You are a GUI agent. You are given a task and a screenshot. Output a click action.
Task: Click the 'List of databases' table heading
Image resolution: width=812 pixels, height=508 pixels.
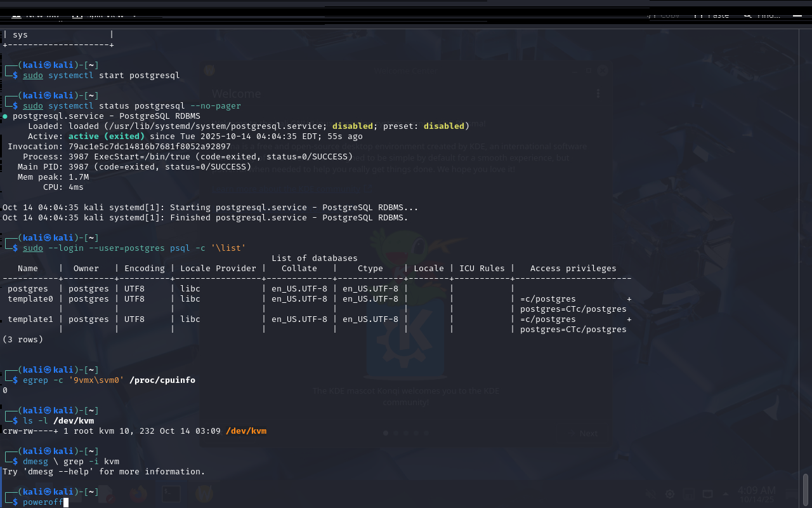(314, 258)
